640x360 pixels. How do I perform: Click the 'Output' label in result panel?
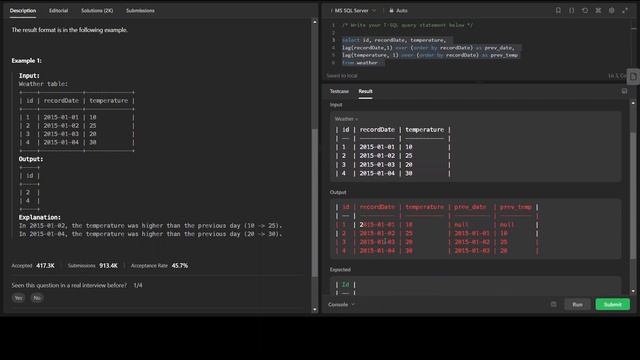click(338, 192)
